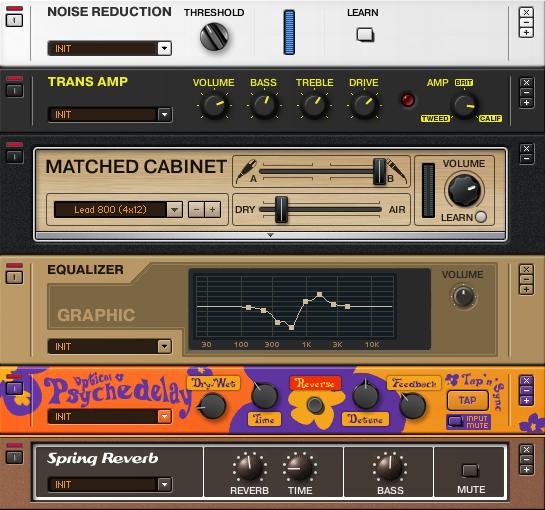Expand the Matched Cabinet bottom panel arrow
This screenshot has width=545, height=510.
[x=270, y=236]
